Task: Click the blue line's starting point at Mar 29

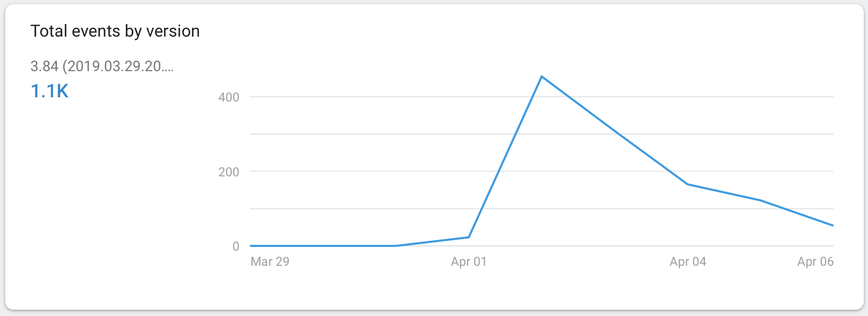Action: tap(251, 246)
